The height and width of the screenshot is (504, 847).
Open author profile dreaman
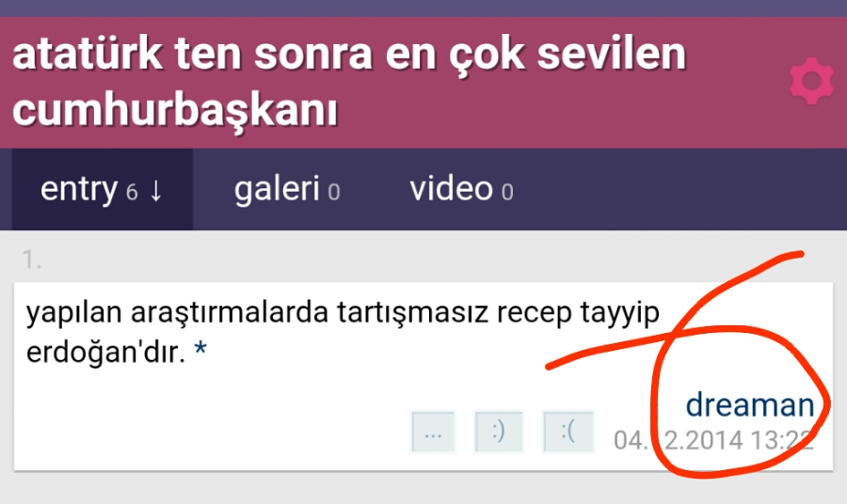click(x=750, y=404)
